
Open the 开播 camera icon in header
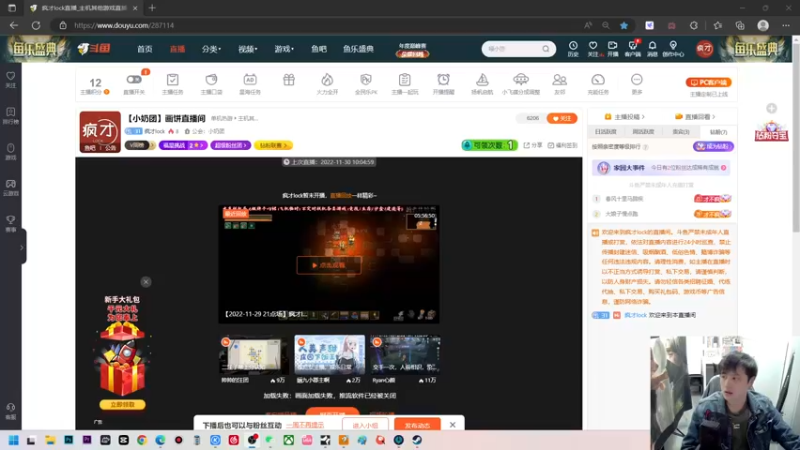pyautogui.click(x=613, y=46)
